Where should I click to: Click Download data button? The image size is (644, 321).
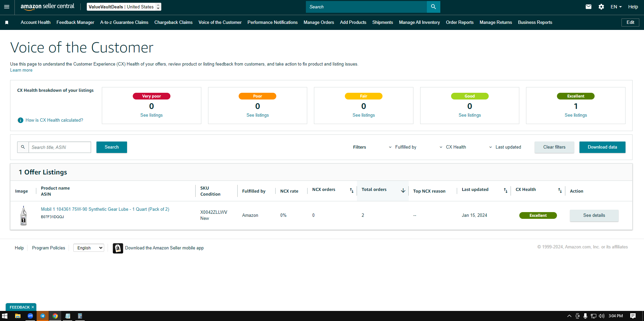[x=602, y=147]
